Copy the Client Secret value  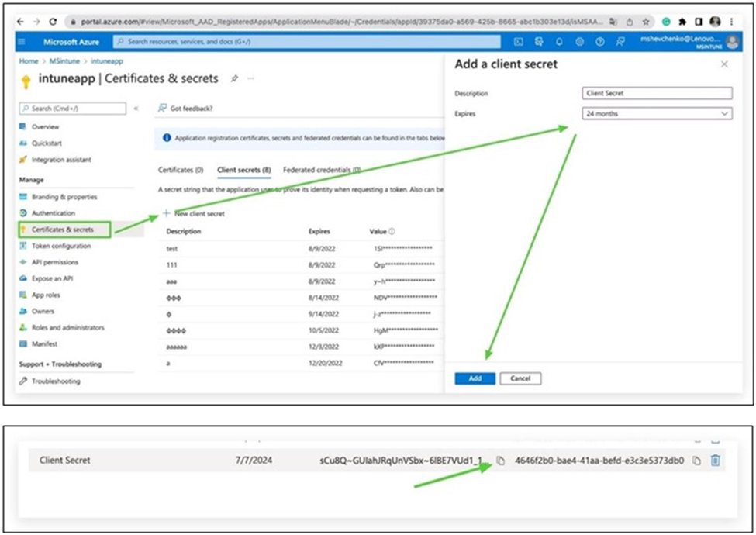[501, 461]
